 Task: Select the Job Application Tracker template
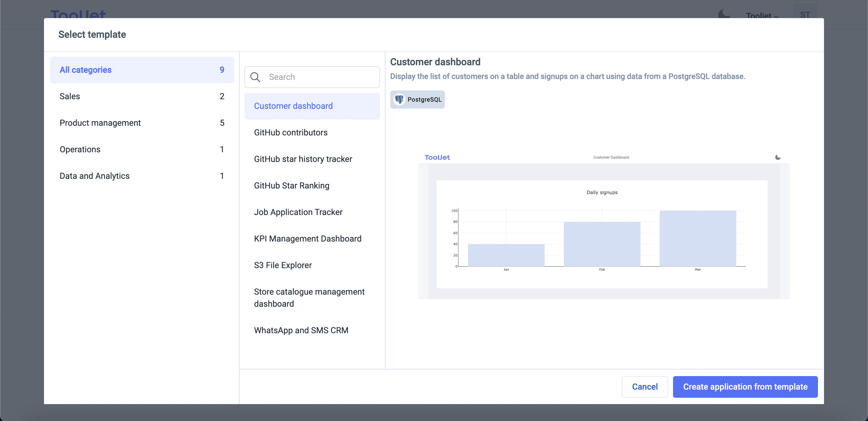[298, 212]
